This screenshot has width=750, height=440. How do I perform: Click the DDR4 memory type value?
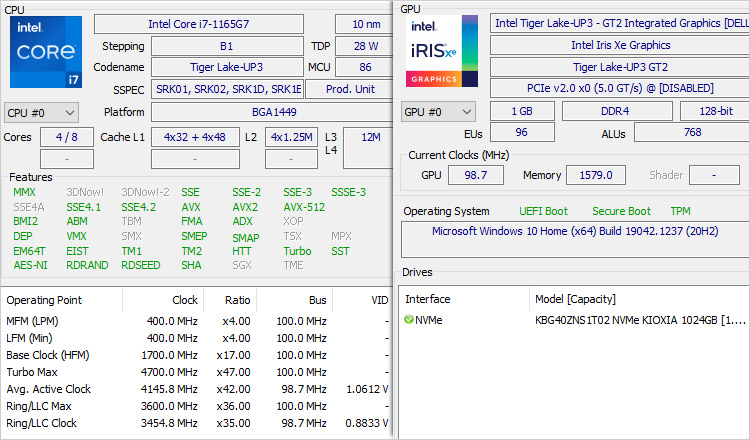(x=617, y=111)
